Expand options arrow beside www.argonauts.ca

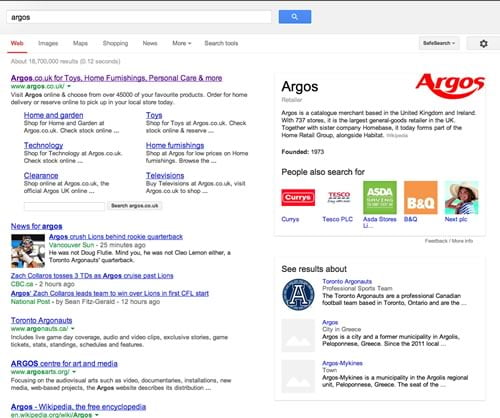tap(73, 329)
